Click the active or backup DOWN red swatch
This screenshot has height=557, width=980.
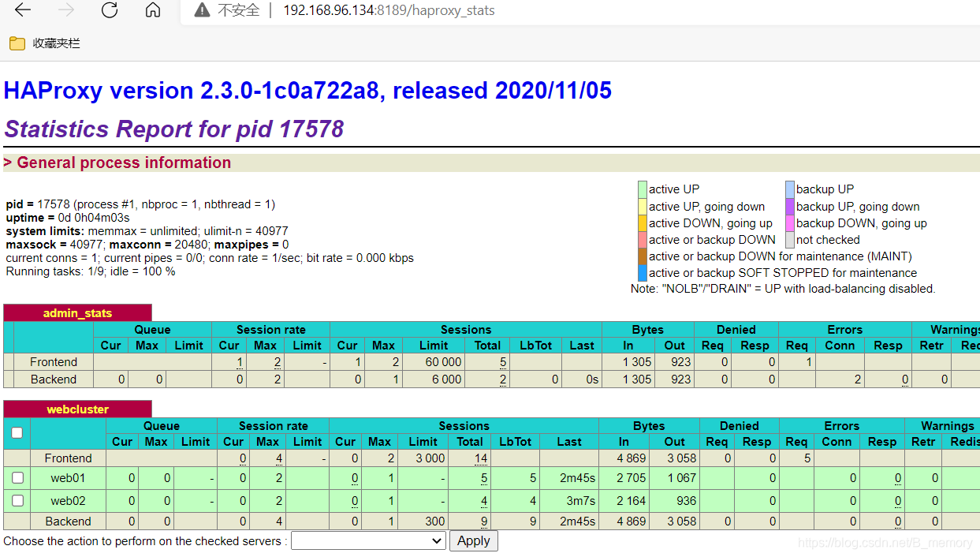click(642, 240)
